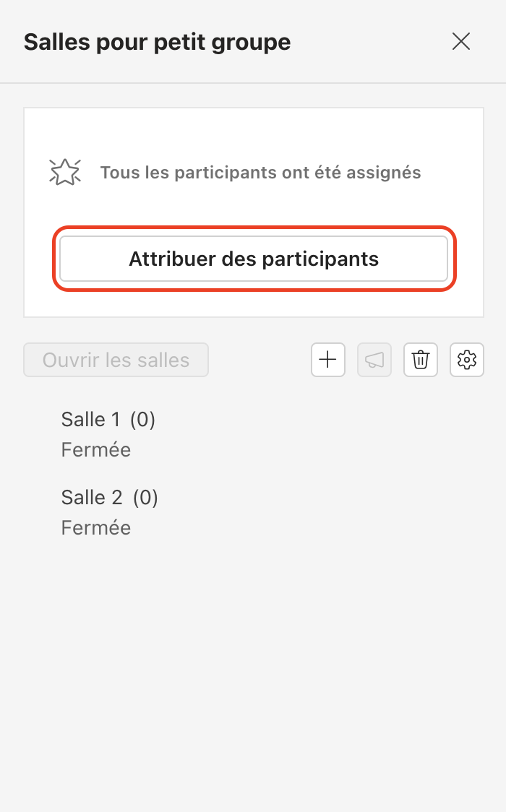Click the Fermée status under Salle 2
506x812 pixels.
click(96, 527)
